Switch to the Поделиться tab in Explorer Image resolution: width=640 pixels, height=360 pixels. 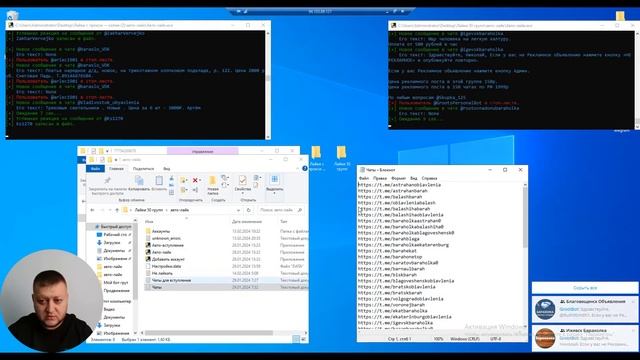point(143,169)
